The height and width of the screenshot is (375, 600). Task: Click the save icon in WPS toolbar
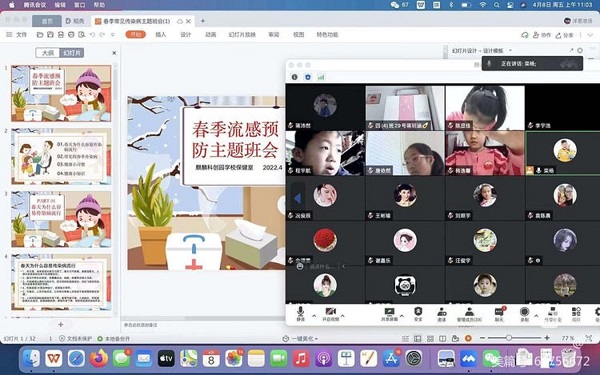(x=50, y=34)
